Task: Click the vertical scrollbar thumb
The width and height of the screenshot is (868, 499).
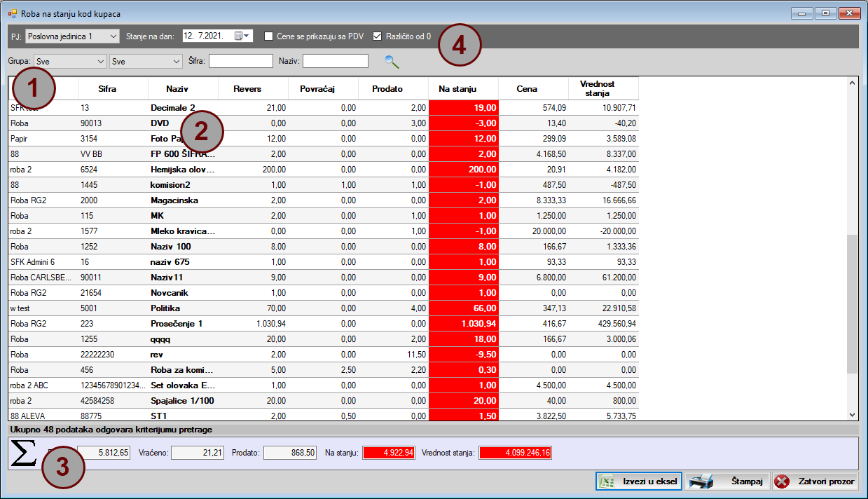Action: tap(852, 303)
